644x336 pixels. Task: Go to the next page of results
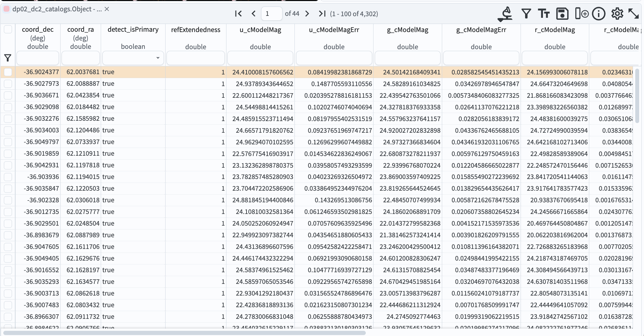click(x=307, y=14)
